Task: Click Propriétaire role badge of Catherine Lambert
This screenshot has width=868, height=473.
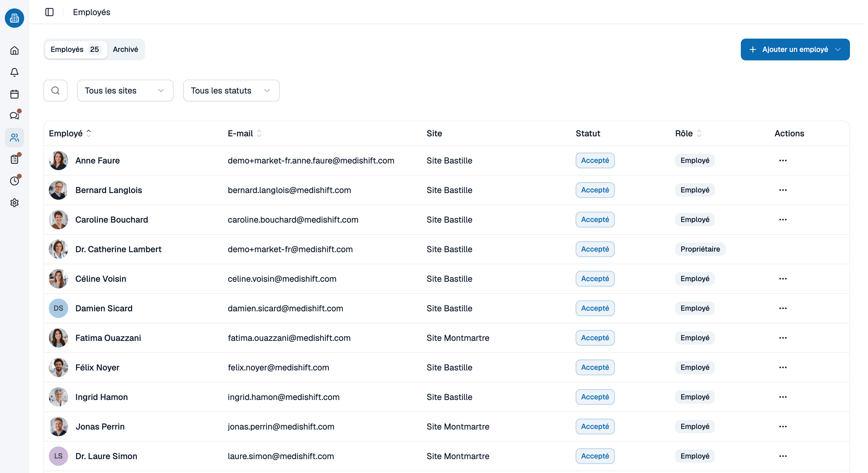Action: [x=700, y=249]
